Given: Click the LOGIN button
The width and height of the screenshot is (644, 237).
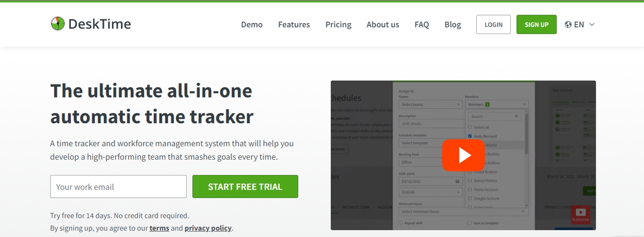Looking at the screenshot, I should click(493, 24).
